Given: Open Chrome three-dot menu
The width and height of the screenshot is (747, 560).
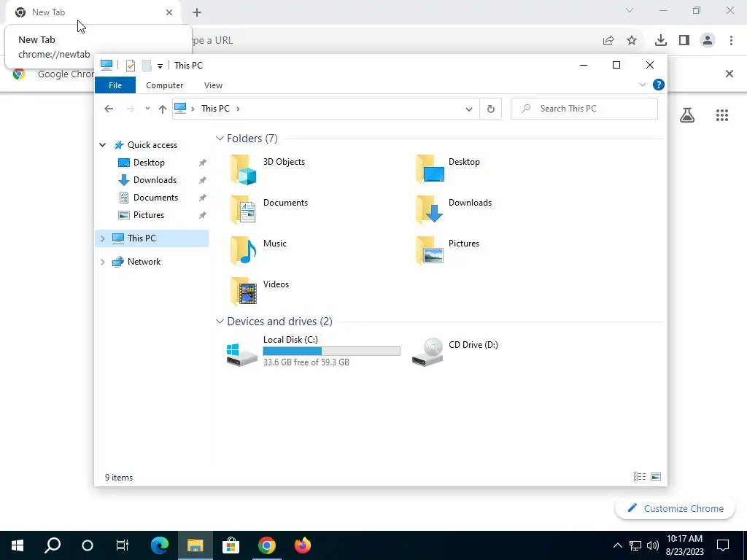Looking at the screenshot, I should tap(731, 41).
